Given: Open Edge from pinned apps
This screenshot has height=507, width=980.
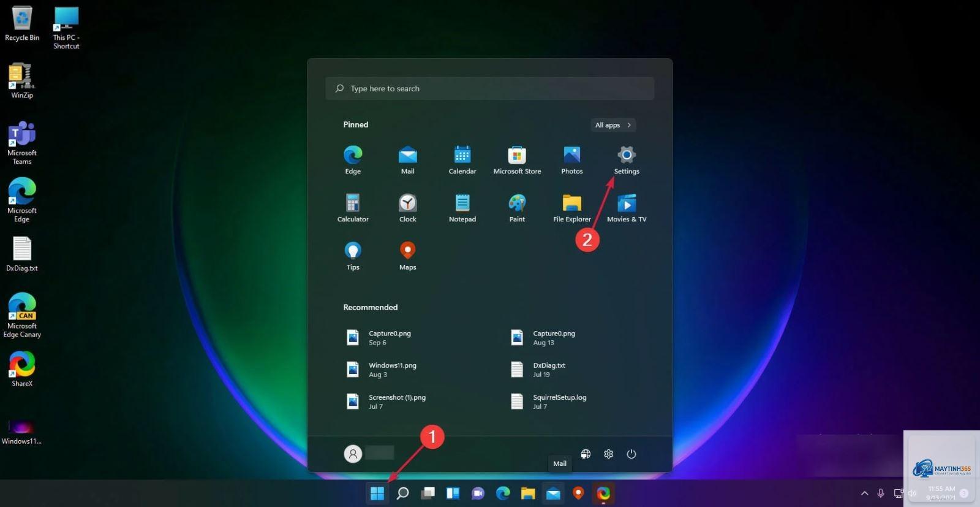Looking at the screenshot, I should pyautogui.click(x=353, y=160).
